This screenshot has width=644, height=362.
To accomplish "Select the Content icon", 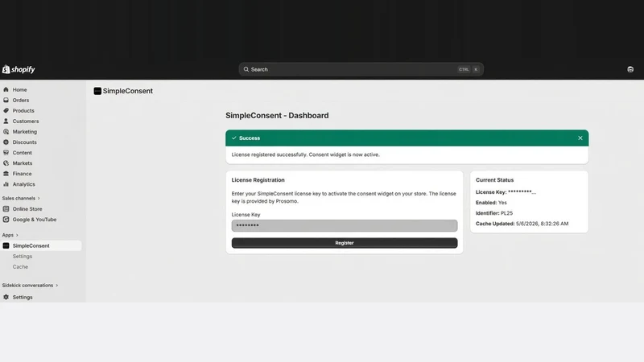I will pyautogui.click(x=6, y=153).
